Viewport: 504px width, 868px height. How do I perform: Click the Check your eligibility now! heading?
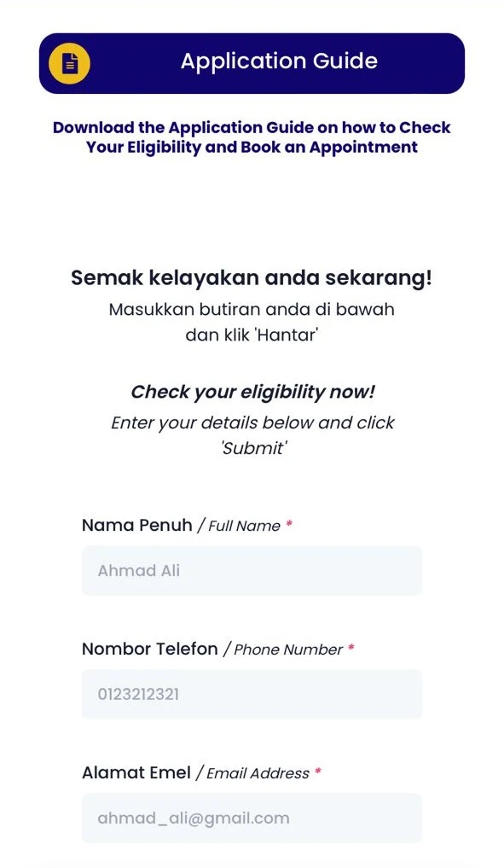click(x=252, y=393)
